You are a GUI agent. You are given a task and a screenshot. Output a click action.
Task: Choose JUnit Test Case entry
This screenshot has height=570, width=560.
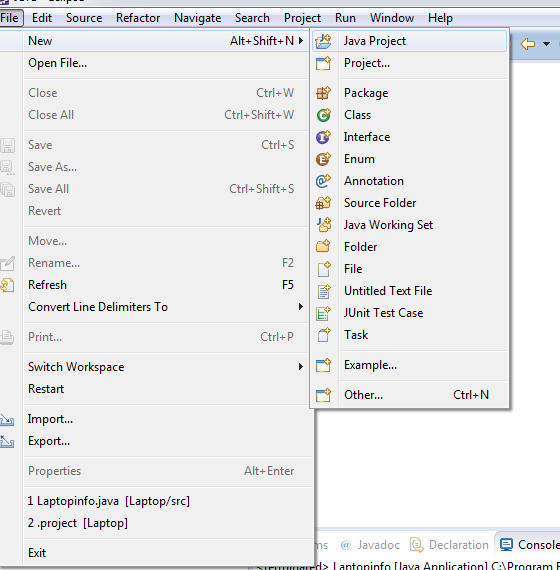coord(410,313)
